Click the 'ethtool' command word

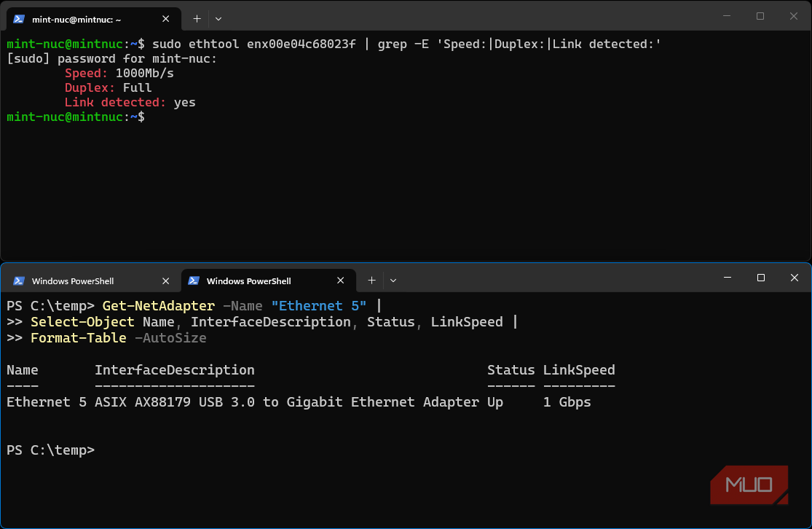click(214, 44)
